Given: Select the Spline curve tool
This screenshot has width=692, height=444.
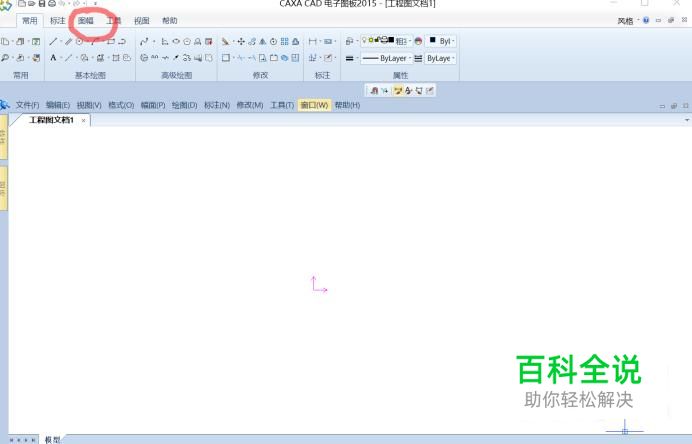Looking at the screenshot, I should (143, 41).
